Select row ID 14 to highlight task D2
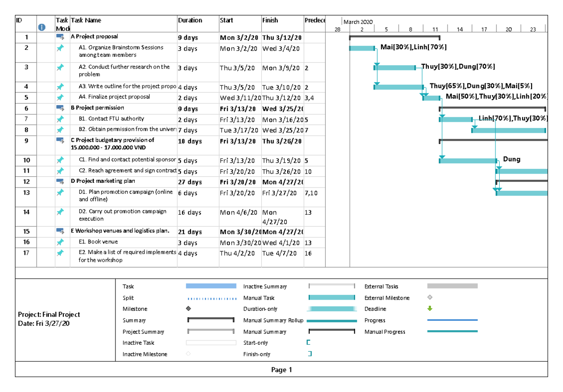Image resolution: width=563 pixels, height=392 pixels. 26,212
